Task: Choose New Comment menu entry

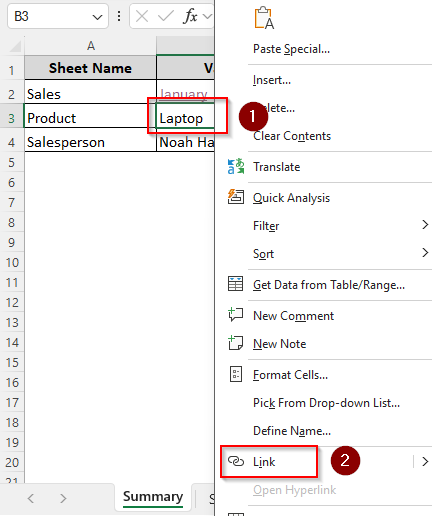Action: coord(294,316)
